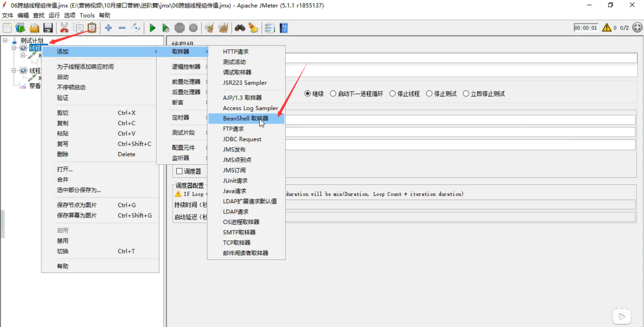Click the Cut scissors icon
644x327 pixels.
(x=64, y=28)
